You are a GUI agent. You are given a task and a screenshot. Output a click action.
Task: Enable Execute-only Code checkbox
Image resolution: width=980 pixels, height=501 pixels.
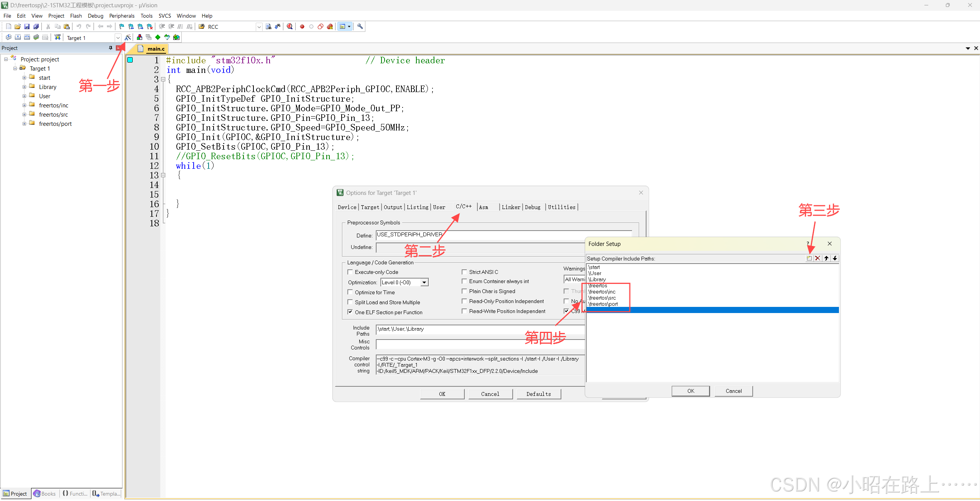[x=350, y=272]
